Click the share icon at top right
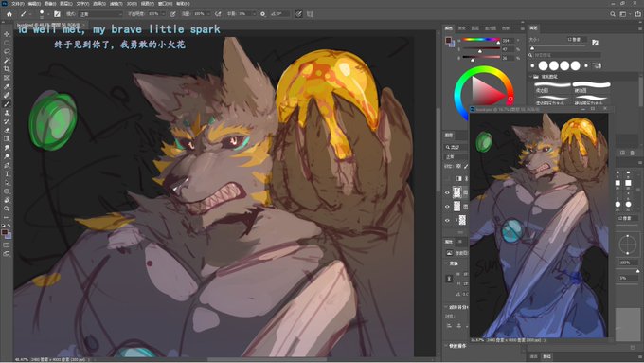 (x=637, y=14)
